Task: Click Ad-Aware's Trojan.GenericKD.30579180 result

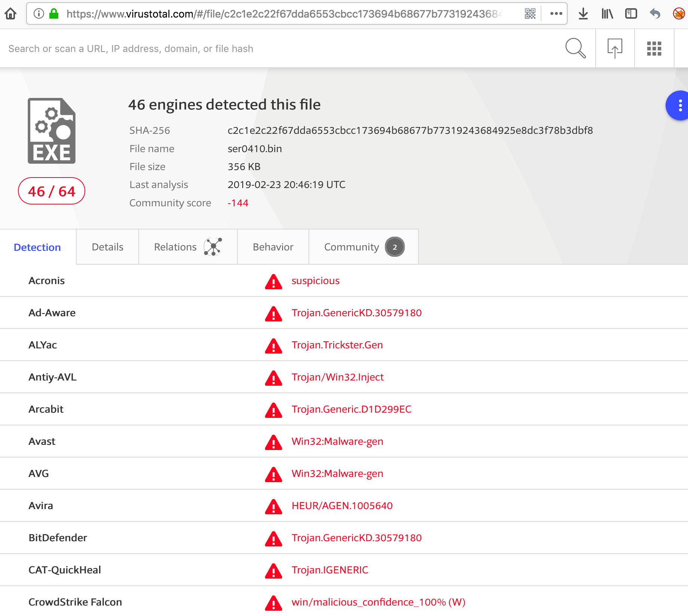Action: (x=357, y=312)
